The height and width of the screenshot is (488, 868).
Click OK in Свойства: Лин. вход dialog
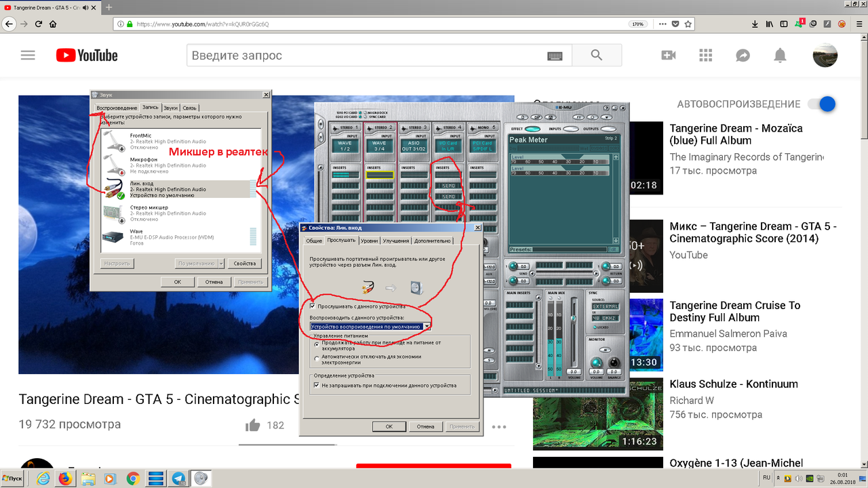click(389, 426)
